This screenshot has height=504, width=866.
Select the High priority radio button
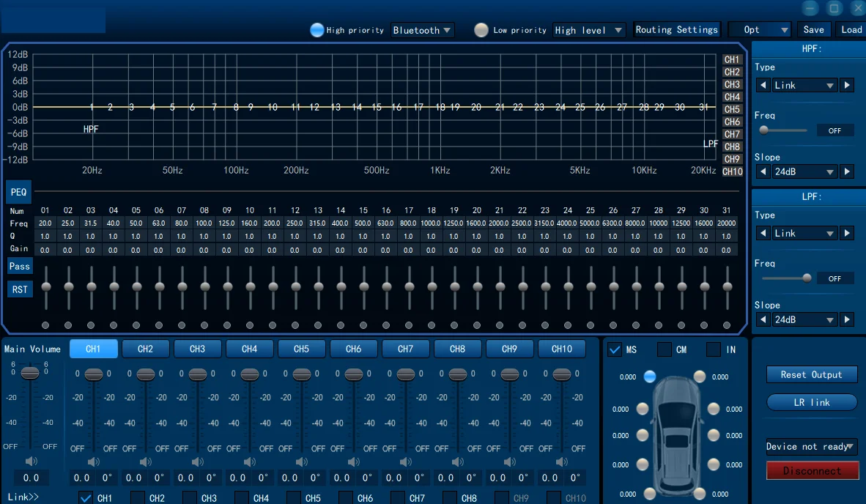(x=317, y=30)
